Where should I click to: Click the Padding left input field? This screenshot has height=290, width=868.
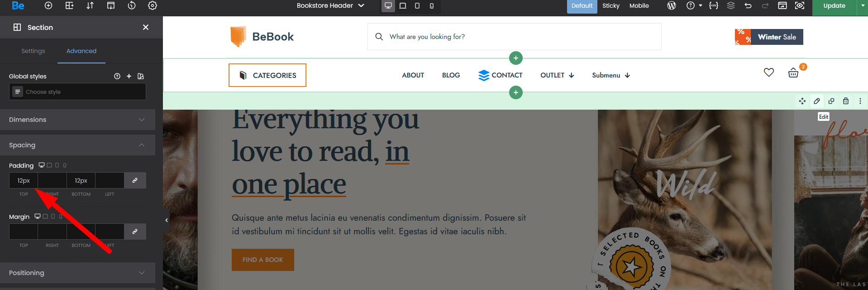tap(110, 180)
